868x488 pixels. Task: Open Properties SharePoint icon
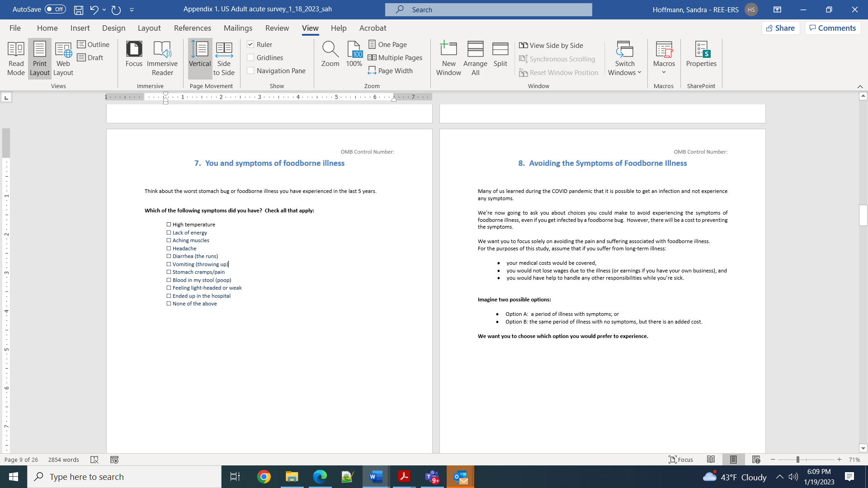click(x=701, y=54)
